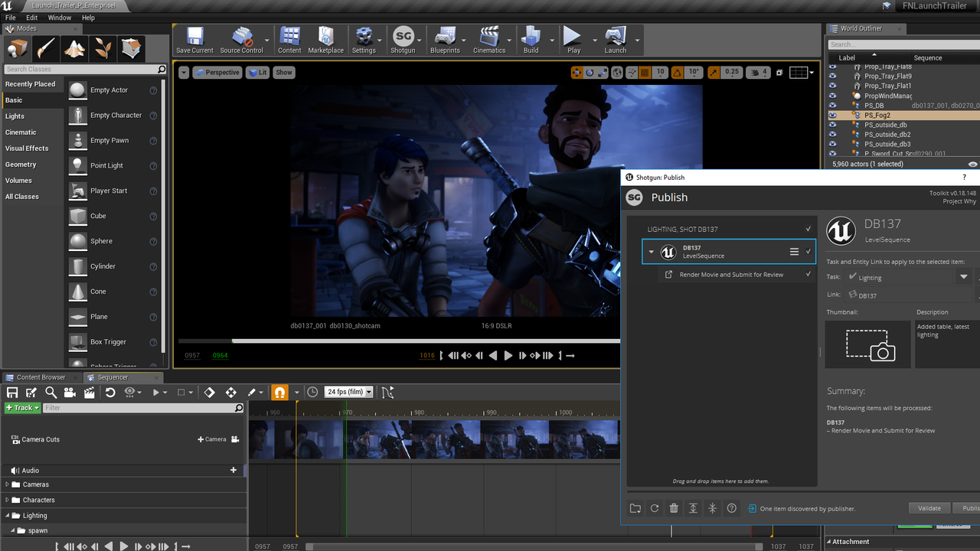Open the green Track dropdown

pos(23,408)
